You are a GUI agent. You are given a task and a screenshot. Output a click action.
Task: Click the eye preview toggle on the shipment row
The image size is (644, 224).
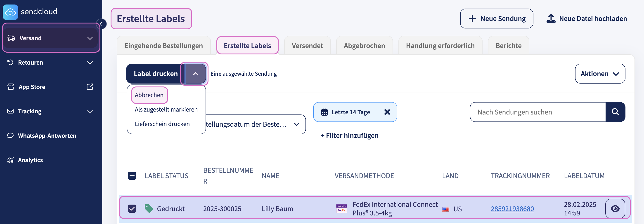point(615,208)
